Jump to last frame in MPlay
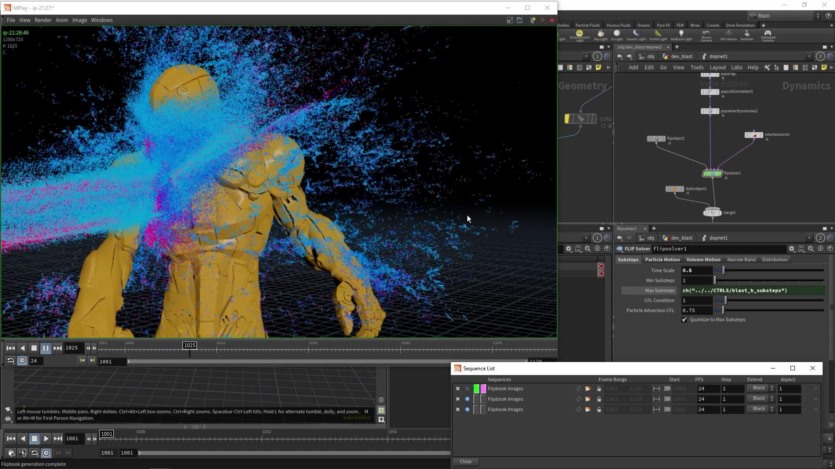This screenshot has width=835, height=469. pyautogui.click(x=58, y=348)
